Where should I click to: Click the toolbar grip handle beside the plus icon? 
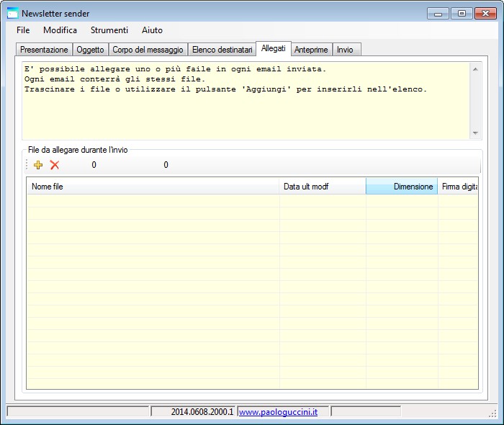[x=27, y=165]
